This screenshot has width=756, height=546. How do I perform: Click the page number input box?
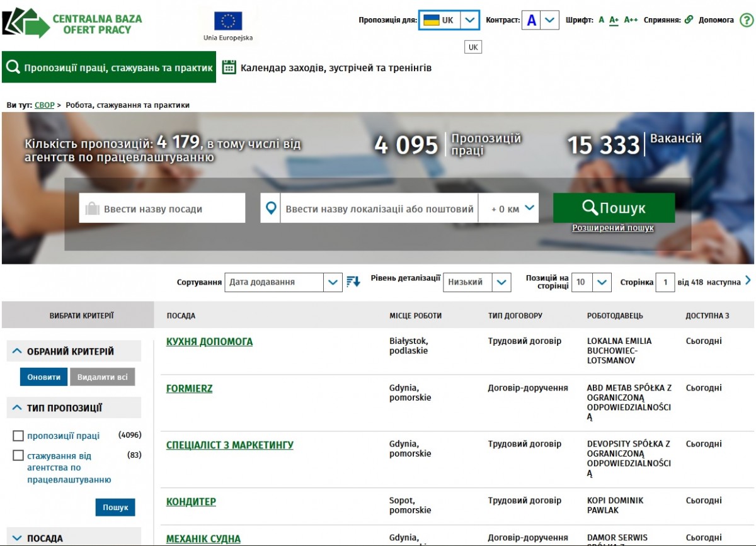[665, 282]
